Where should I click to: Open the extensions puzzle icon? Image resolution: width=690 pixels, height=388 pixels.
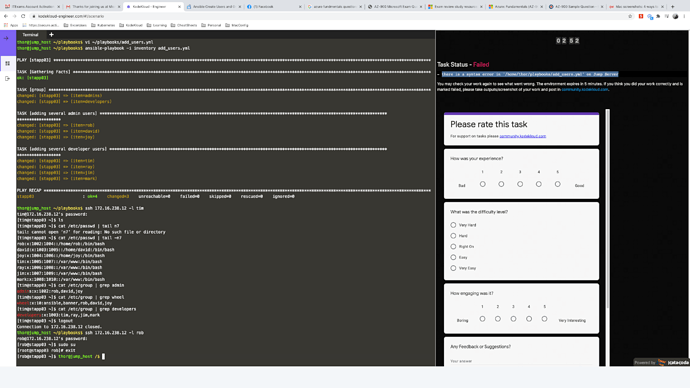(x=658, y=16)
